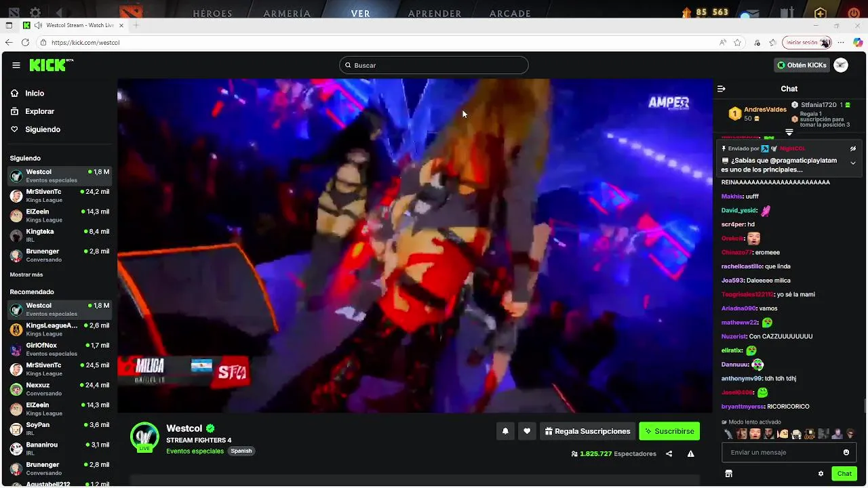Click chat username rachellcastillo
This screenshot has width=868, height=488.
[x=743, y=266]
